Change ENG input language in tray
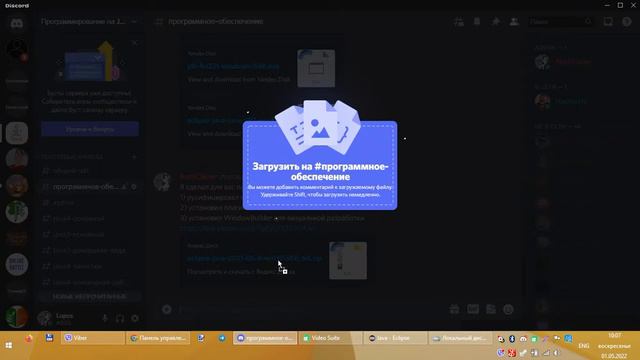 point(584,346)
